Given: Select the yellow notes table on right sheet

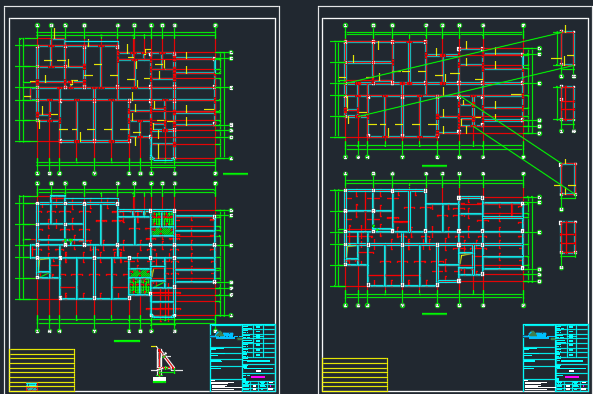Looking at the screenshot, I should click(x=355, y=375).
